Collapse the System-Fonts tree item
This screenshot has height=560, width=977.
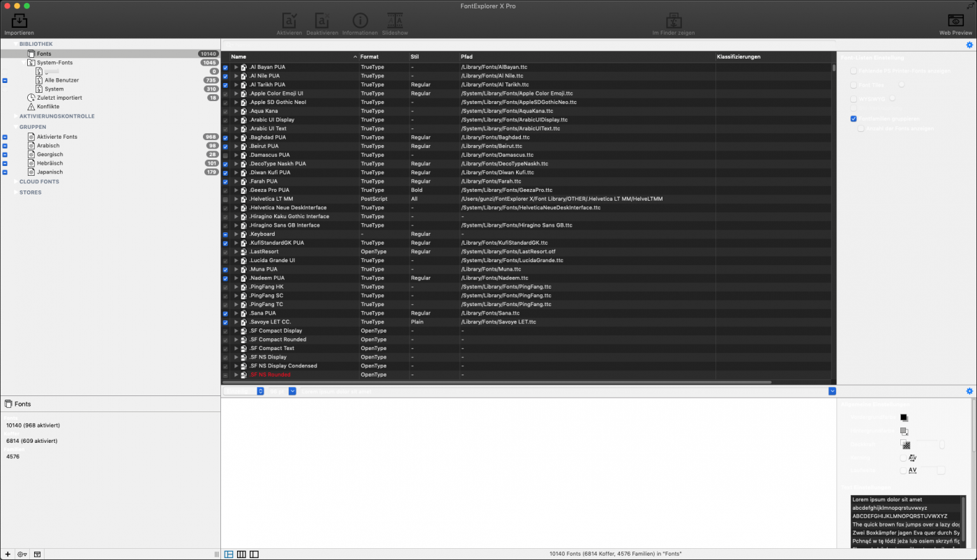[23, 63]
